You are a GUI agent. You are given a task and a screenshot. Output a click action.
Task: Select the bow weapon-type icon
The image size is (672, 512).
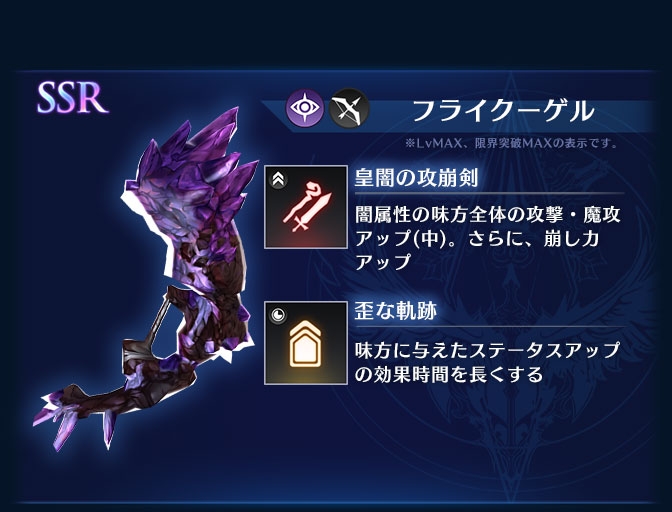click(349, 108)
